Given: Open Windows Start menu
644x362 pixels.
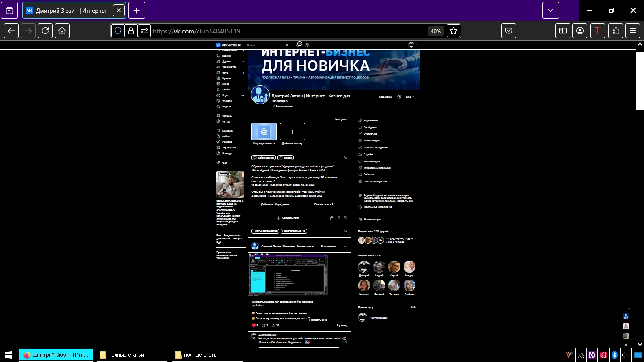Looking at the screenshot, I should 8,355.
